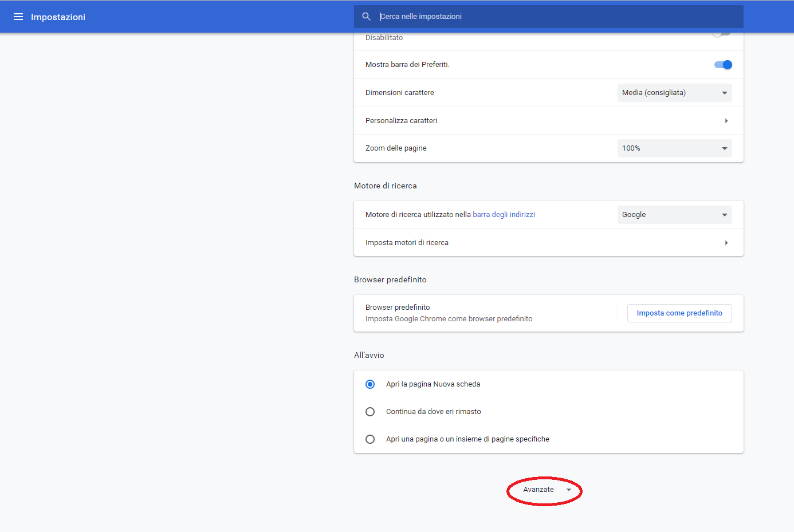Open the hamburger main menu
This screenshot has width=794, height=532.
[x=18, y=17]
